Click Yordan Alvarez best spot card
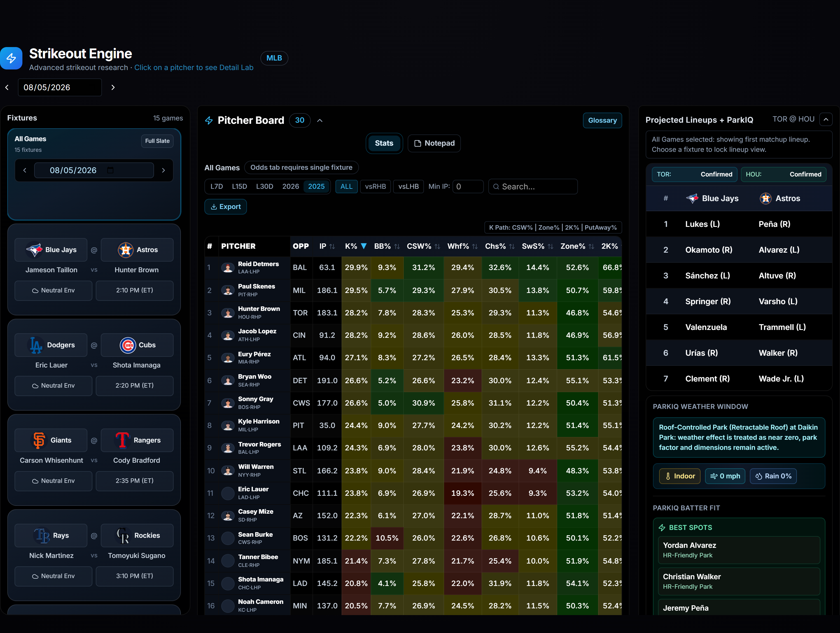 tap(739, 550)
